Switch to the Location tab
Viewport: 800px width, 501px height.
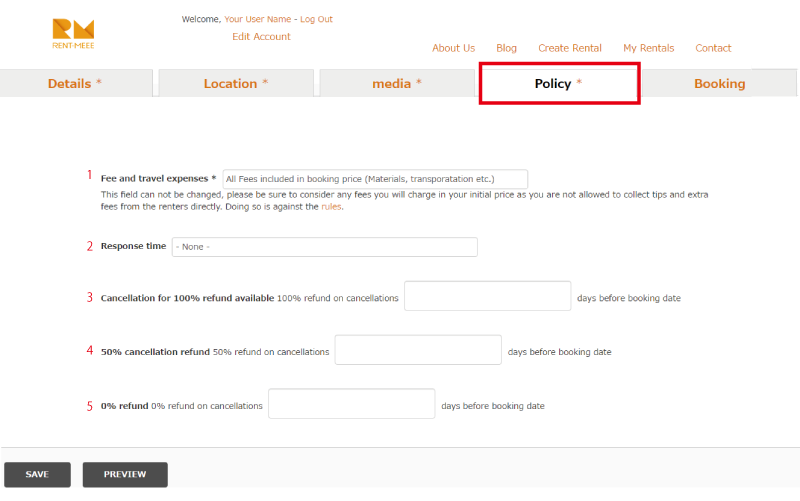(x=236, y=83)
